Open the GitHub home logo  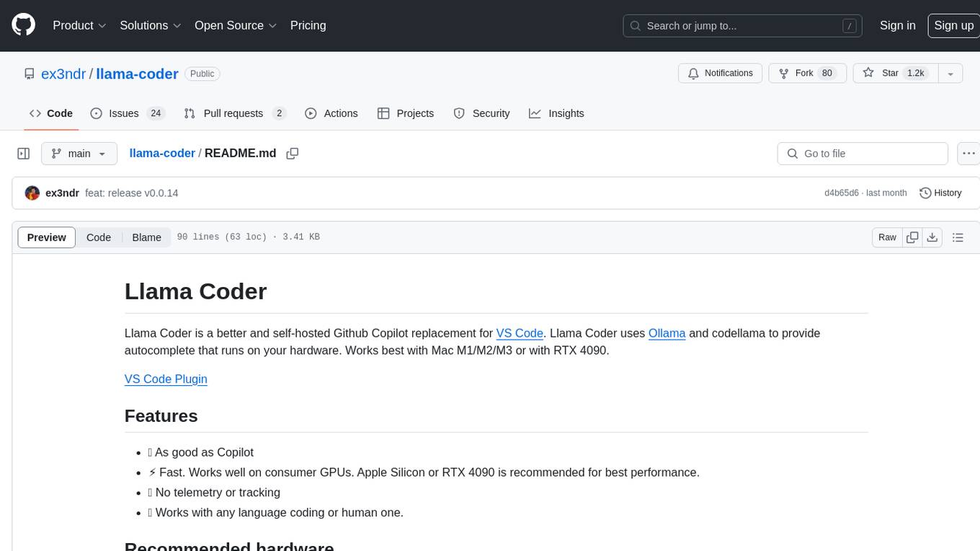click(23, 25)
